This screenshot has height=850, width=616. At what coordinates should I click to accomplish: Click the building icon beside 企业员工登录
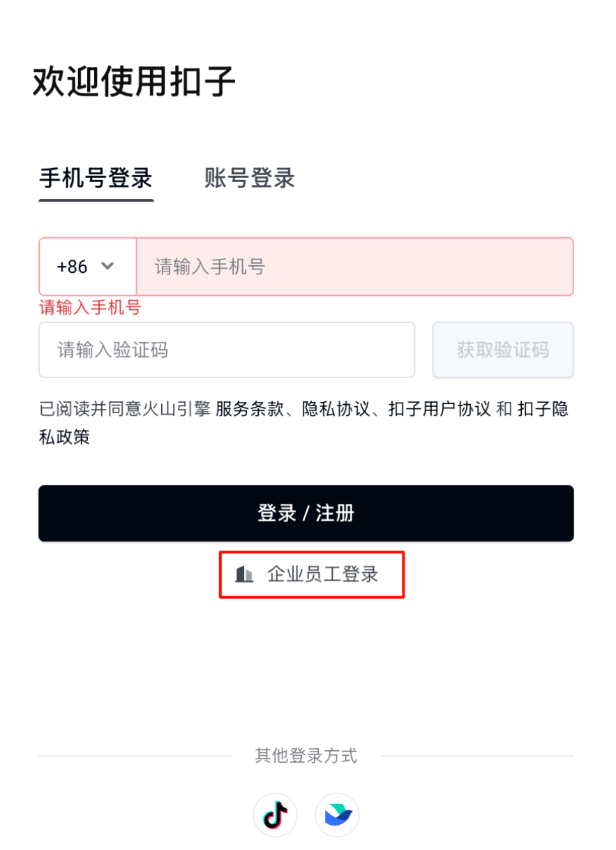pyautogui.click(x=244, y=574)
